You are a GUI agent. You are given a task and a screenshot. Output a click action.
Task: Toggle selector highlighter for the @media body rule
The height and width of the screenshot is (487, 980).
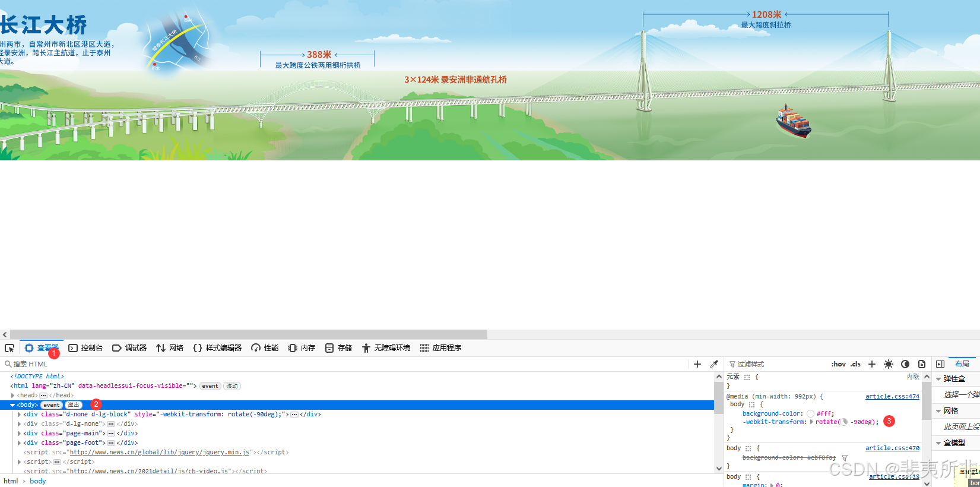pyautogui.click(x=751, y=404)
